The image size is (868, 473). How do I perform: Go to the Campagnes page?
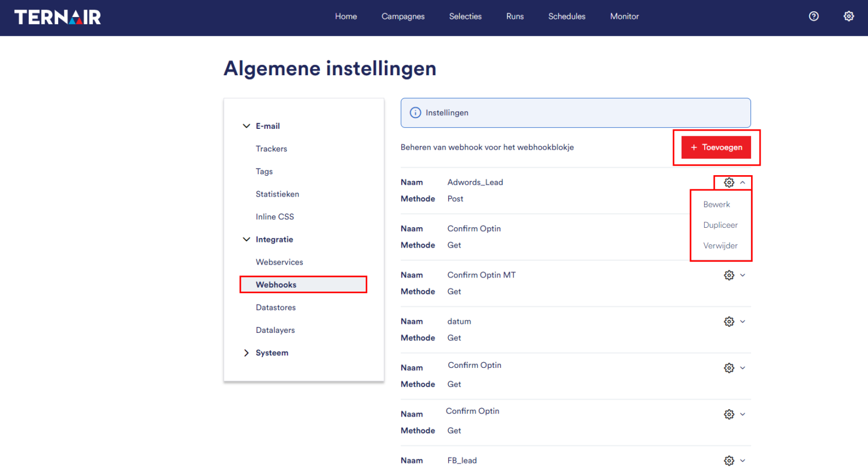pos(403,16)
